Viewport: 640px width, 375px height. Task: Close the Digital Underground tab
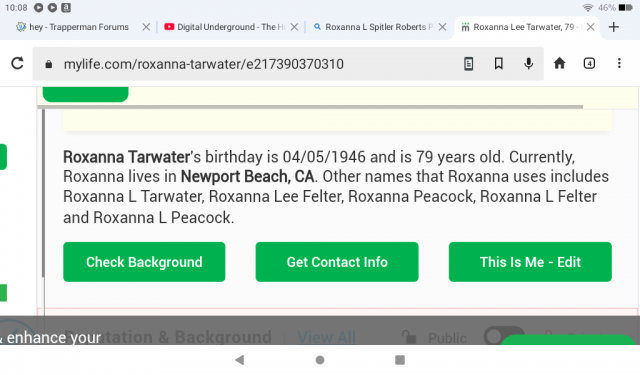294,27
